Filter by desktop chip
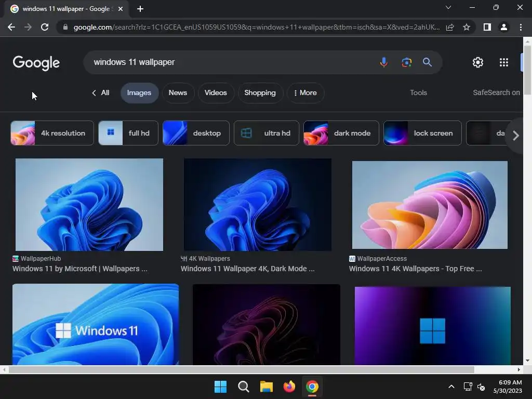Image resolution: width=532 pixels, height=399 pixels. [x=196, y=133]
